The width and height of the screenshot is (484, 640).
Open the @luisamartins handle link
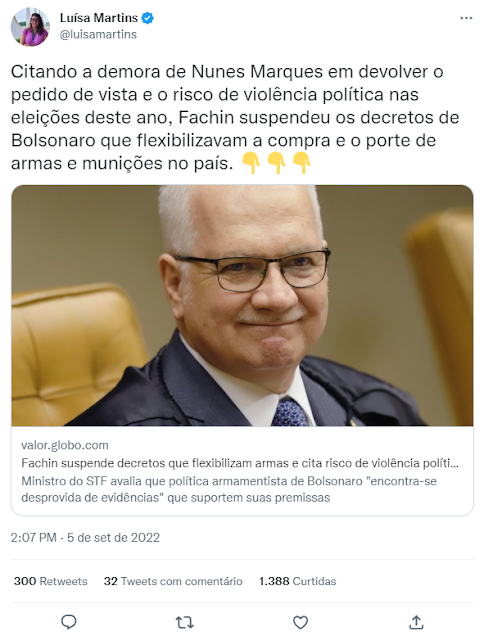point(98,34)
